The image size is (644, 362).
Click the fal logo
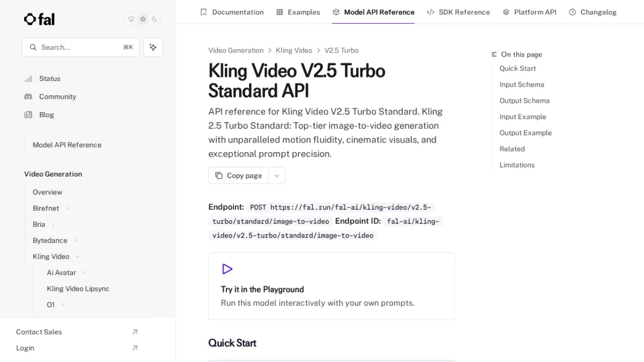39,19
